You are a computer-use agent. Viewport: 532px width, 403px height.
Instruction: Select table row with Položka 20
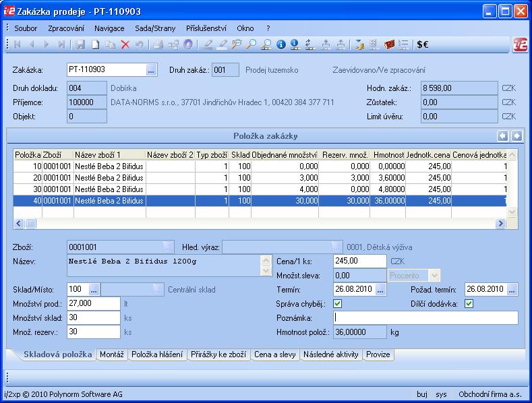(x=260, y=178)
